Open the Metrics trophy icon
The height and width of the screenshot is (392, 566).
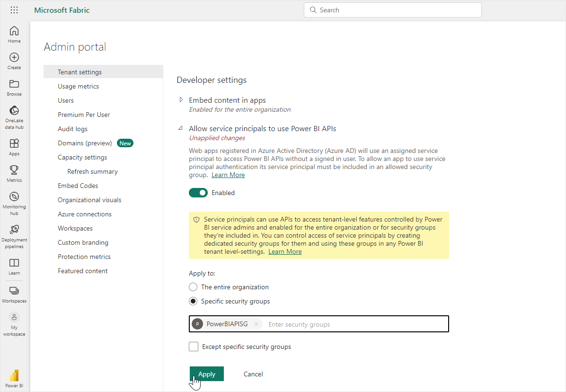(14, 170)
